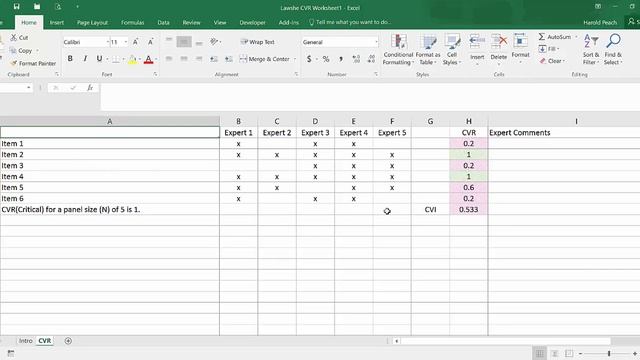This screenshot has width=640, height=360.
Task: Select column A header
Action: (109, 121)
